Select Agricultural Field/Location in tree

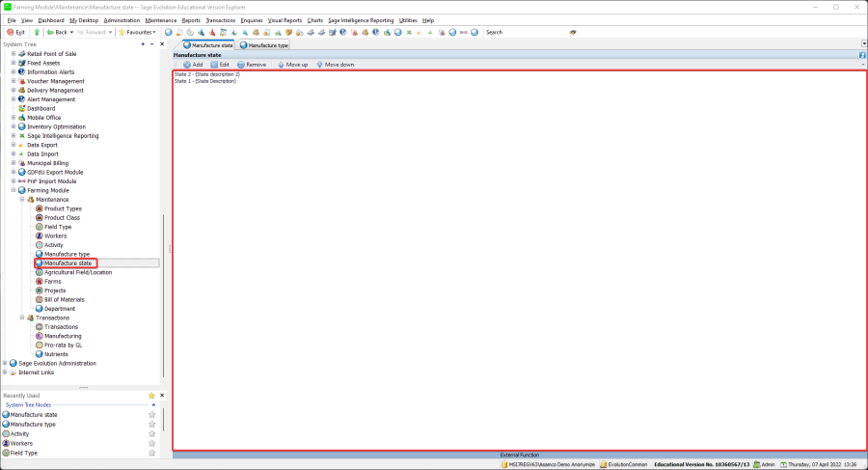click(77, 272)
